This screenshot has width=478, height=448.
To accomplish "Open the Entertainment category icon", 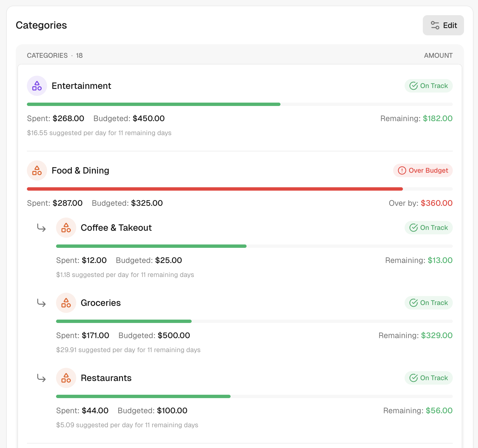I will tap(37, 86).
